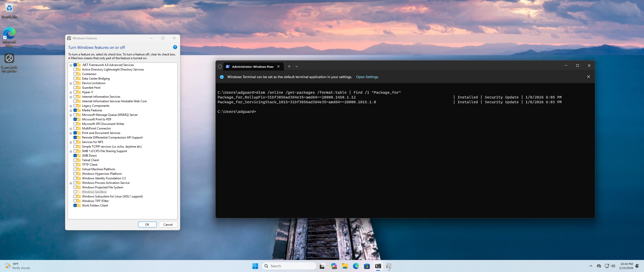644x272 pixels.
Task: Click the OK button
Action: [x=147, y=224]
